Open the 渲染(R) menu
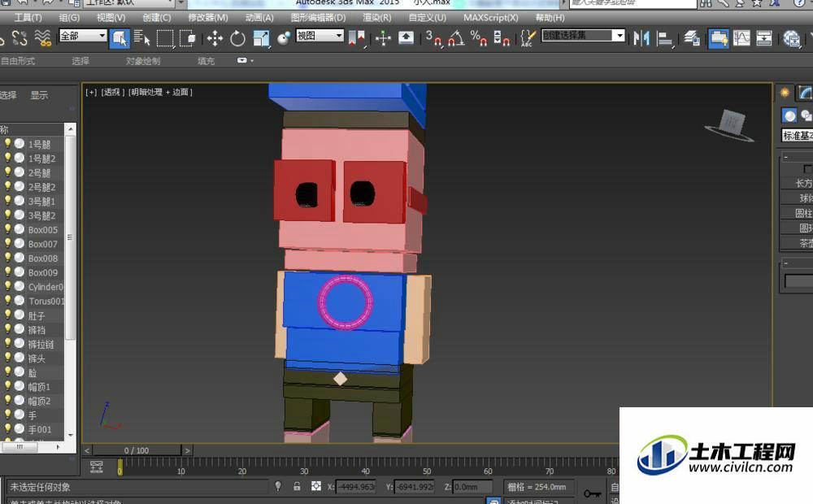Viewport: 813px width, 504px height. [x=377, y=17]
